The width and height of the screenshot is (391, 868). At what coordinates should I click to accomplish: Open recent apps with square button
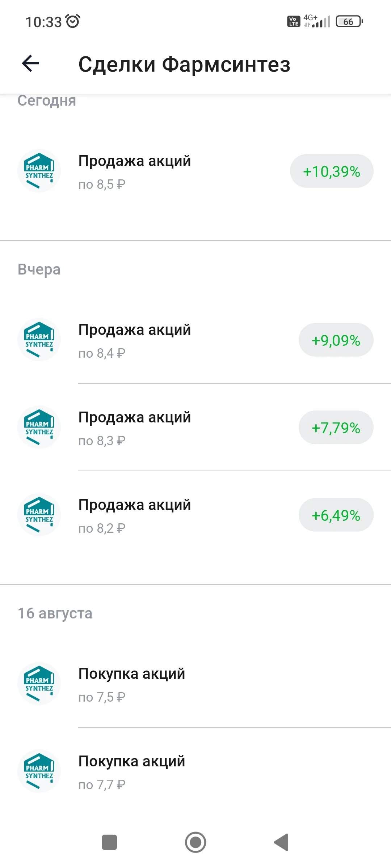109,842
